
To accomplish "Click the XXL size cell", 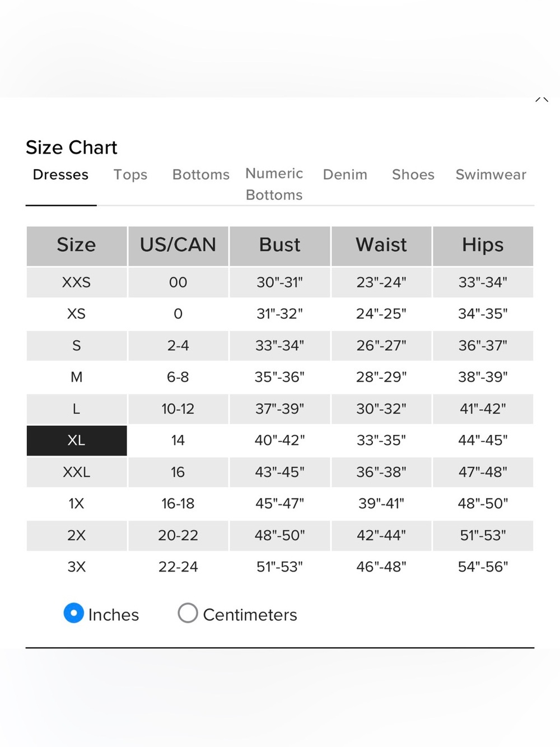I will [77, 472].
